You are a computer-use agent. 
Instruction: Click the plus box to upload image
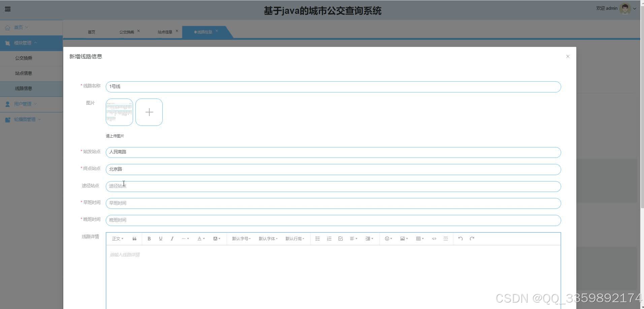point(149,112)
